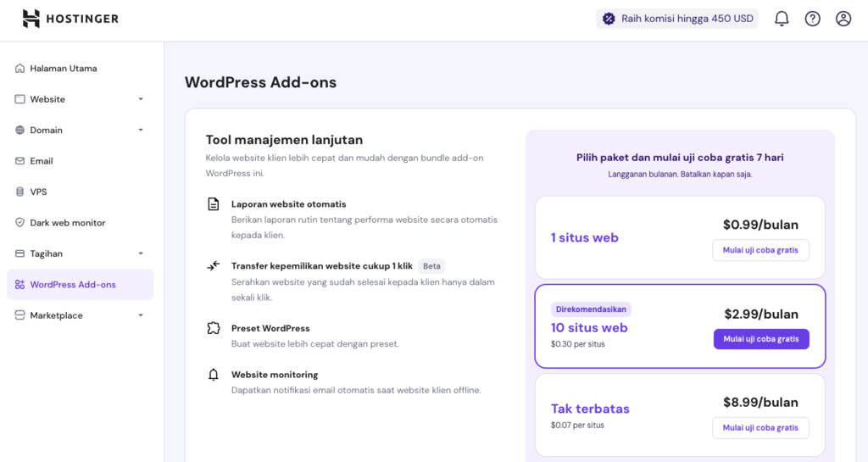
Task: Expand the Marketplace menu arrow
Action: (141, 315)
